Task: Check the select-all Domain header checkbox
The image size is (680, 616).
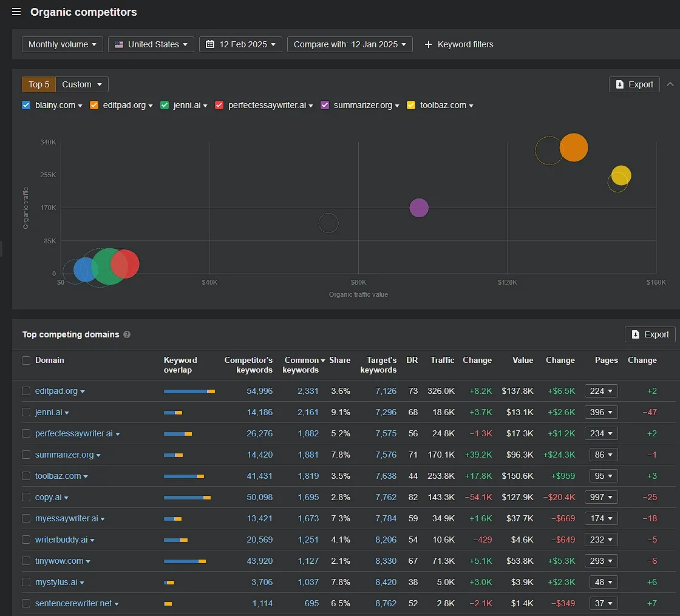Action: (26, 360)
